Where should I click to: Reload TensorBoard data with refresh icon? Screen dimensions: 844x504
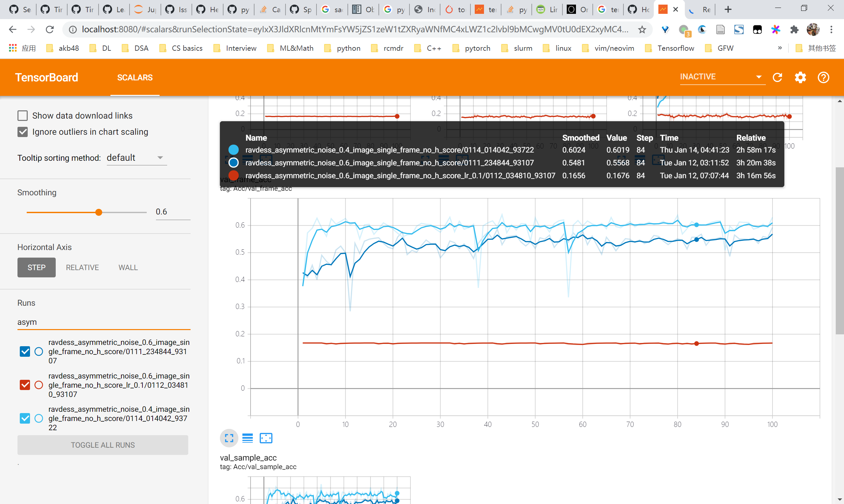pyautogui.click(x=777, y=77)
